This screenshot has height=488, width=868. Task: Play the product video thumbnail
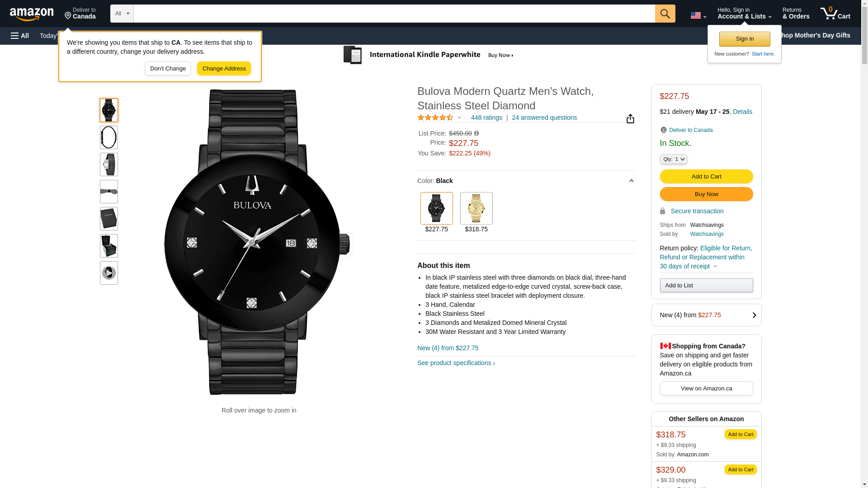[109, 273]
